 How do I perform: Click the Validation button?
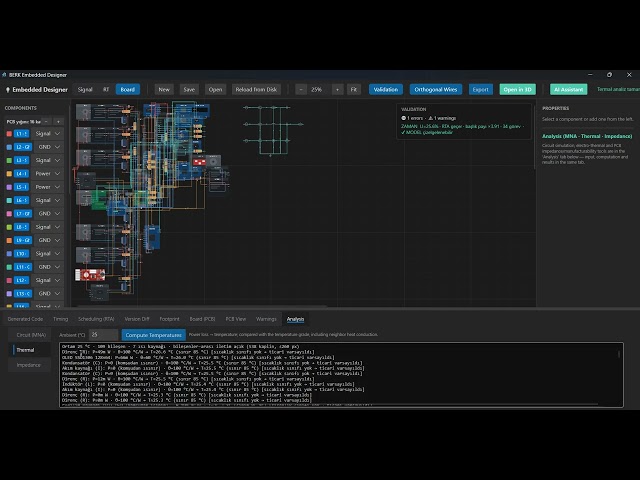pyautogui.click(x=386, y=89)
